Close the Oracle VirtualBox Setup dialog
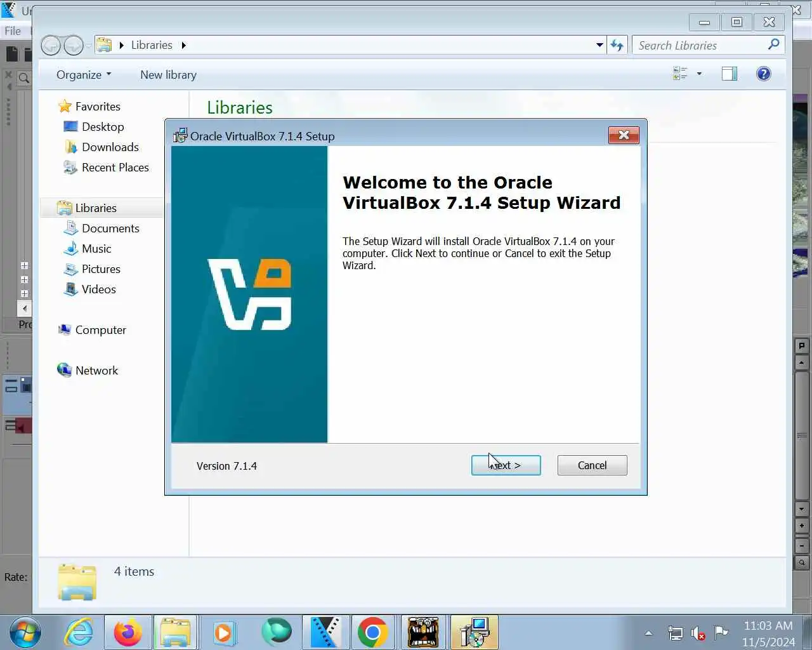This screenshot has width=812, height=650. click(624, 135)
